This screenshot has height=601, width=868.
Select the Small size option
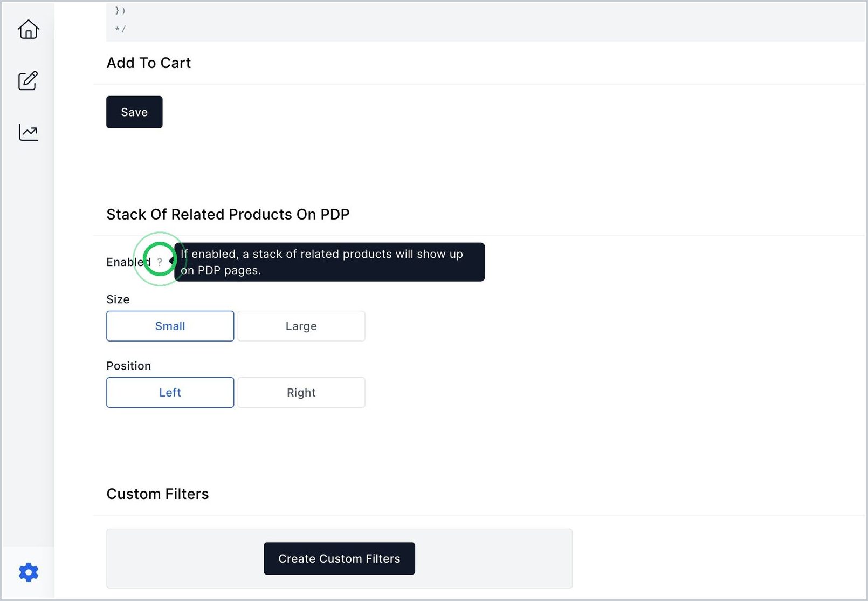[170, 326]
